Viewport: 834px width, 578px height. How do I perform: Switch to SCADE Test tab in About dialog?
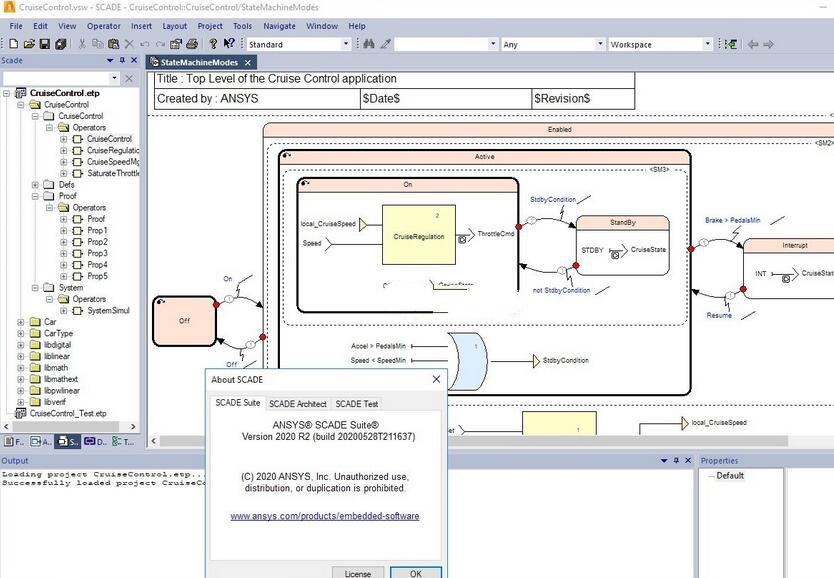[356, 404]
